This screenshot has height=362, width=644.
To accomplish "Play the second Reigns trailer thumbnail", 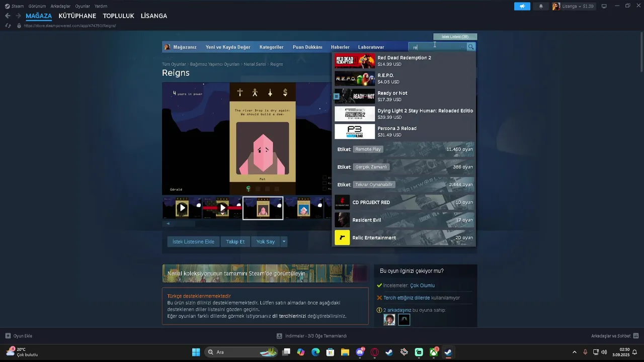I will pos(222,208).
